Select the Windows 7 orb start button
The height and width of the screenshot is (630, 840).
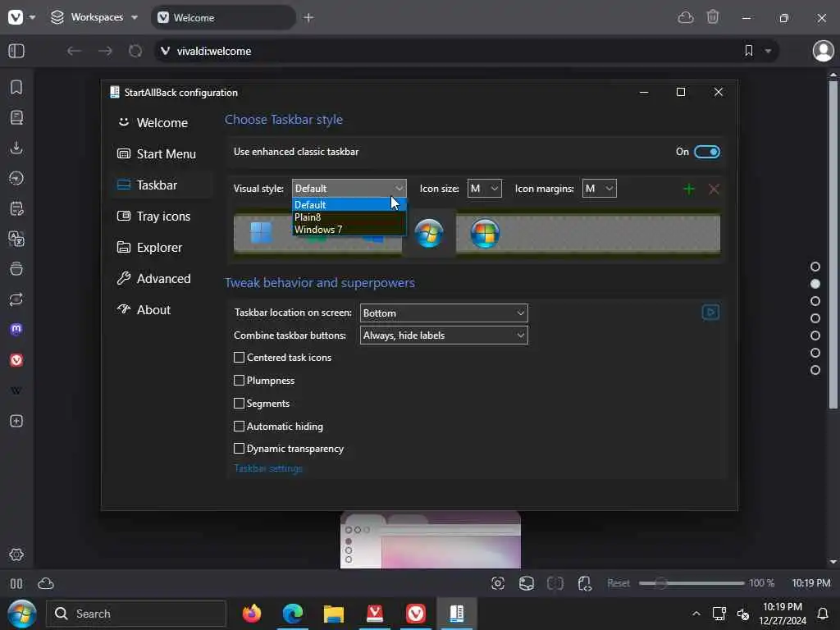[x=429, y=234]
